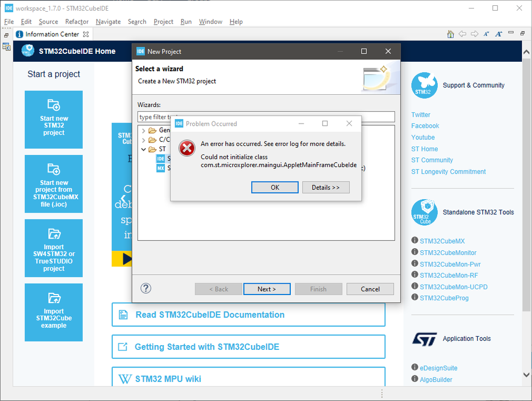Collapse the ST folder in Wizards tree
Image resolution: width=532 pixels, height=401 pixels.
tap(144, 149)
